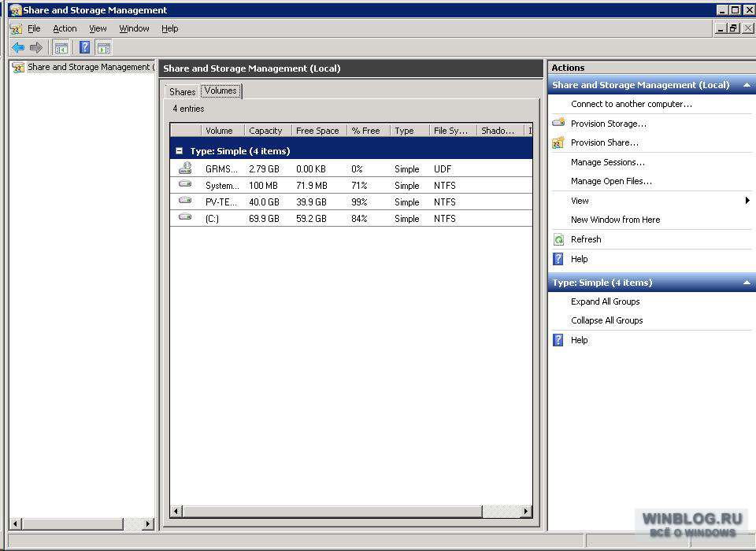Click the (C:) volume drive icon
The image size is (756, 551).
pyautogui.click(x=185, y=217)
